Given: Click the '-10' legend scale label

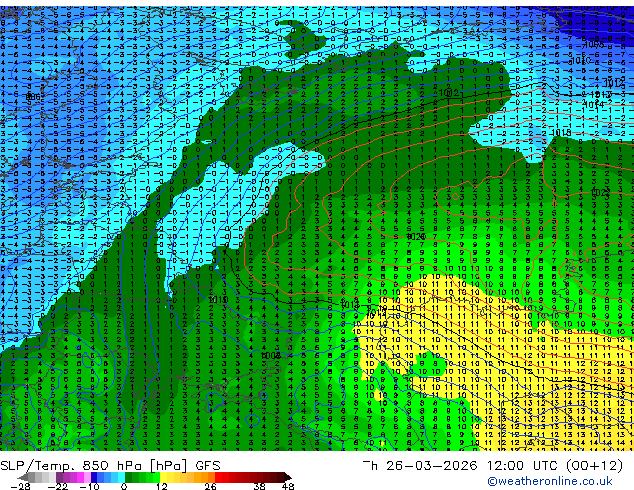Looking at the screenshot, I should pos(89,486).
